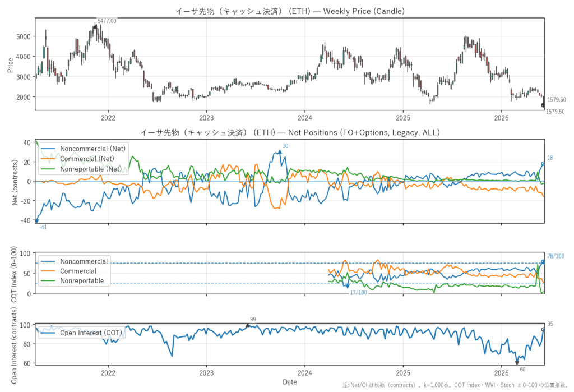
Task: Click the Nonreportable (Net) legend entry
Action: tap(81, 169)
